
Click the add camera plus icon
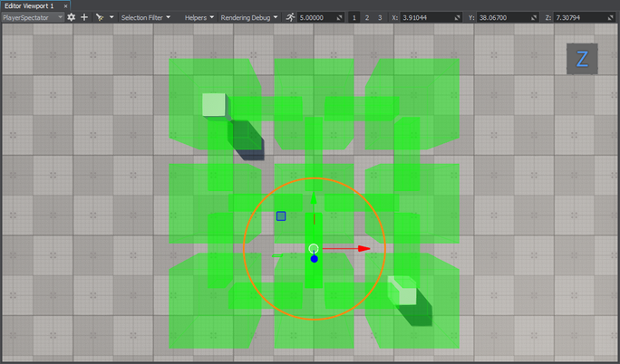click(x=84, y=17)
